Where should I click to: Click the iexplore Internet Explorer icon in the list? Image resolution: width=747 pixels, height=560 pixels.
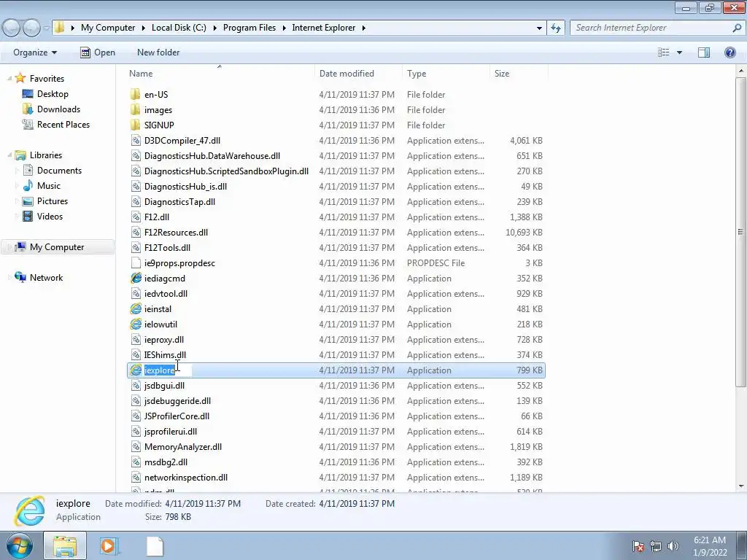(136, 370)
